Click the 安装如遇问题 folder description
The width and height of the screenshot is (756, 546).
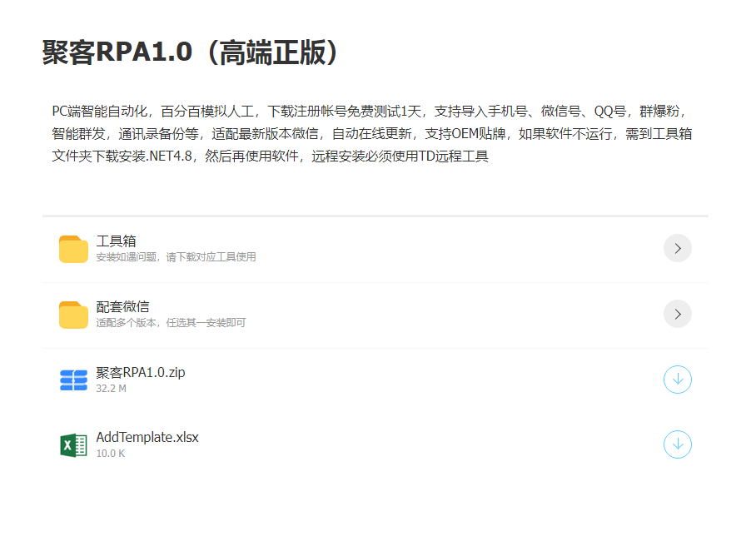[176, 257]
